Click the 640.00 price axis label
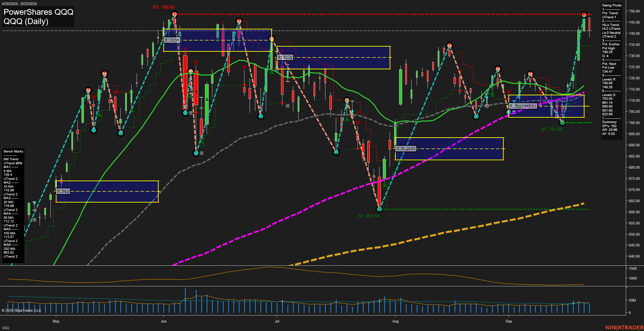 coord(634,256)
